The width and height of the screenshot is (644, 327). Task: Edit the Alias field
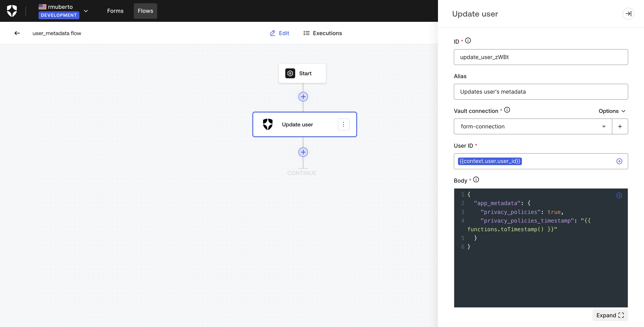click(x=541, y=92)
